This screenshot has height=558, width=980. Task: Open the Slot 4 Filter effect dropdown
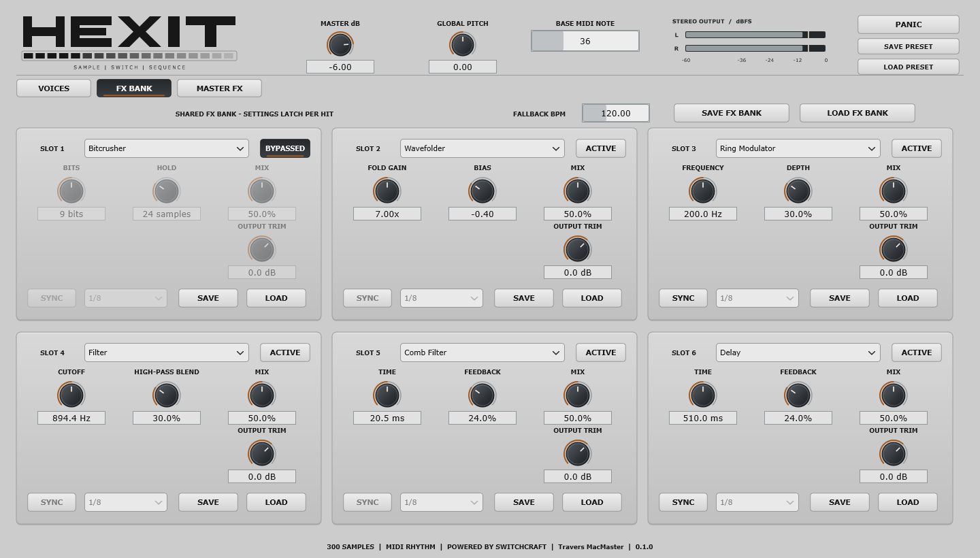(x=167, y=352)
